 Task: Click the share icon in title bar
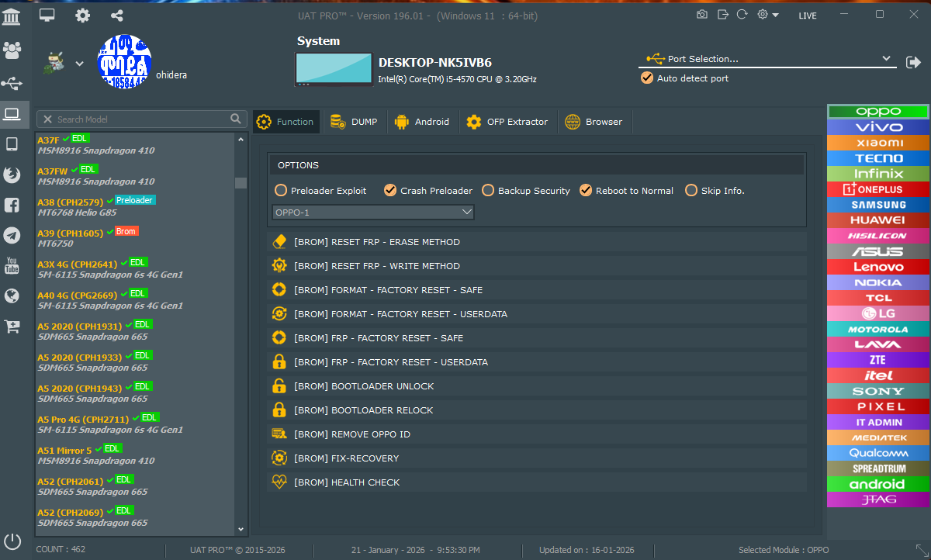[x=116, y=15]
